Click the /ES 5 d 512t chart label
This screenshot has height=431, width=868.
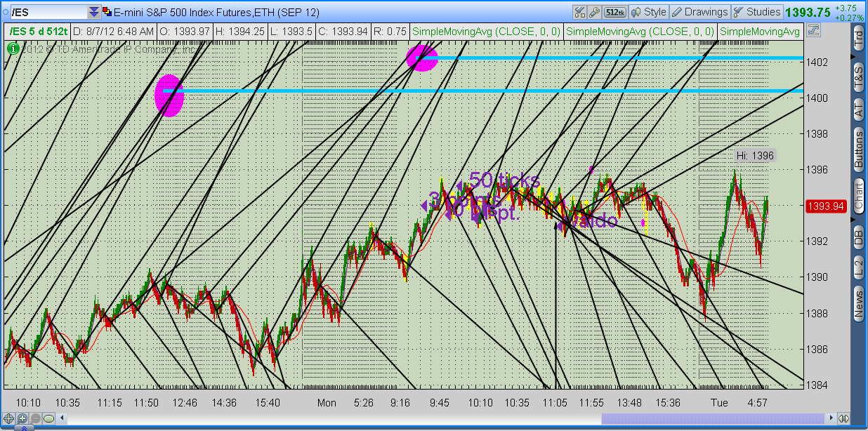click(x=38, y=31)
